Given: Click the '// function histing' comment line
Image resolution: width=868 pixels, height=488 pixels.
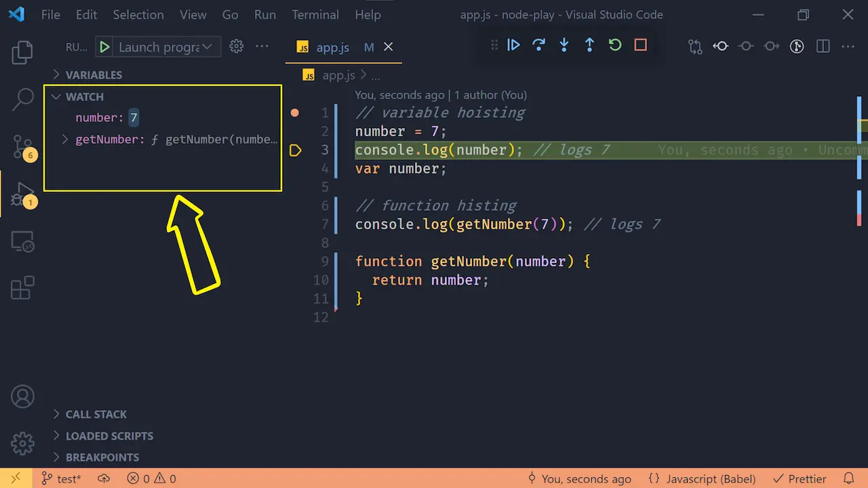Looking at the screenshot, I should click(435, 205).
